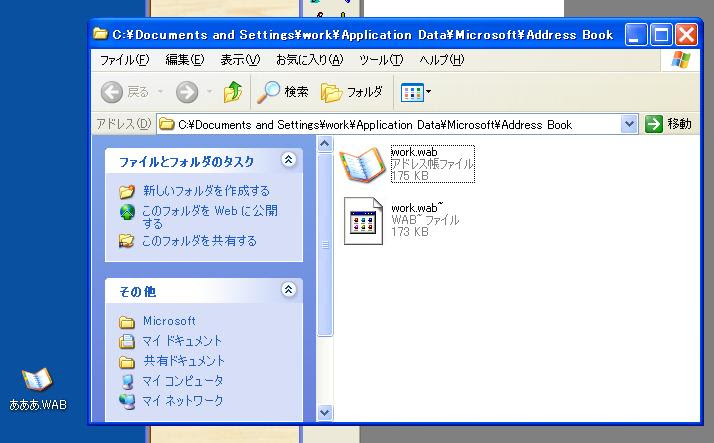Viewport: 714px width, 443px height.
Task: Click このフォルダを Web に公開する link
Action: pyautogui.click(x=209, y=217)
